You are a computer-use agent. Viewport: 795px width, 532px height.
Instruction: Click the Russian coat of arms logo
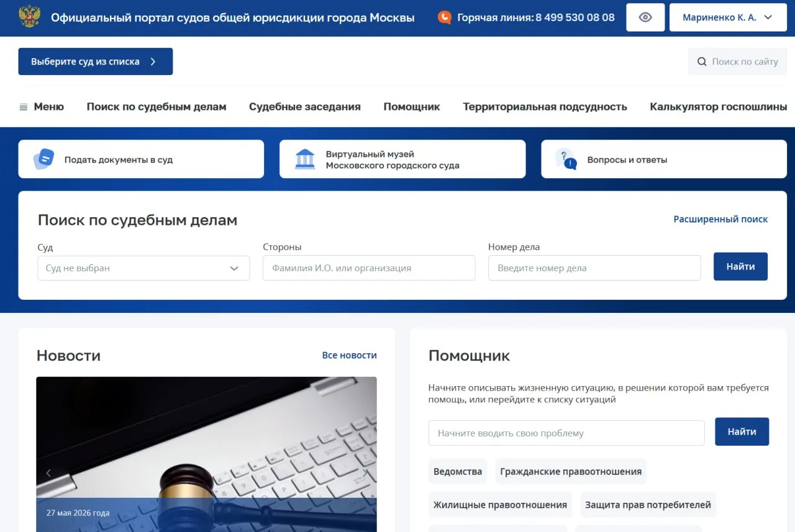pos(29,17)
